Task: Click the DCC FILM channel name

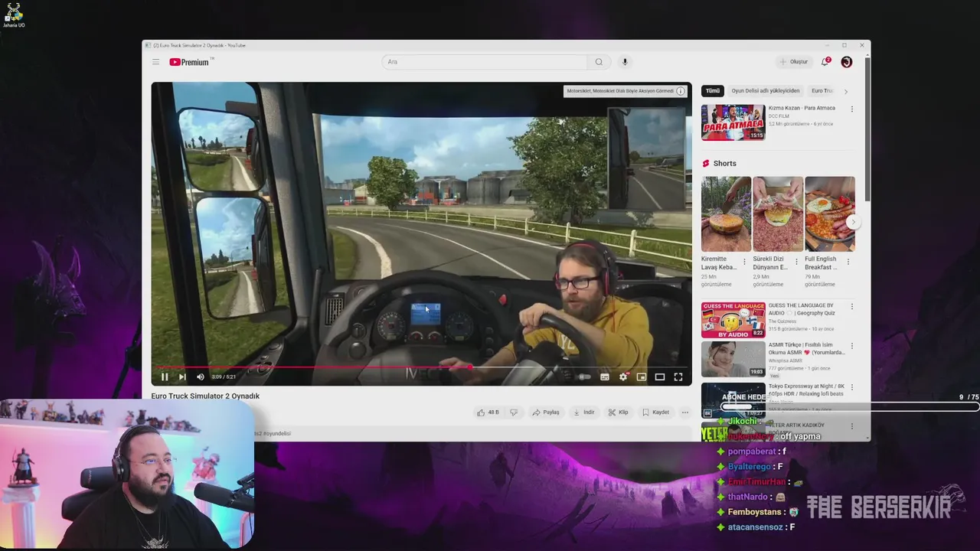Action: [x=779, y=116]
